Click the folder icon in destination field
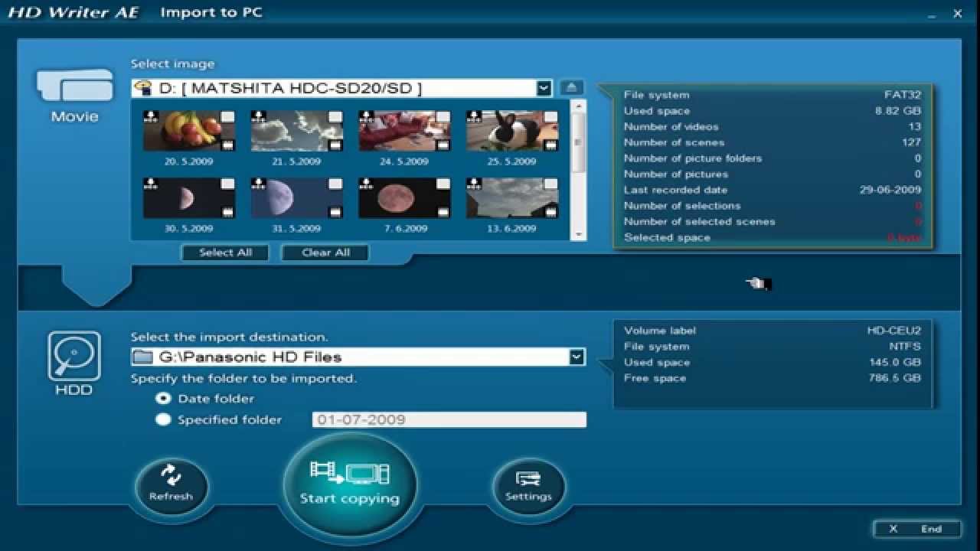 pyautogui.click(x=142, y=357)
